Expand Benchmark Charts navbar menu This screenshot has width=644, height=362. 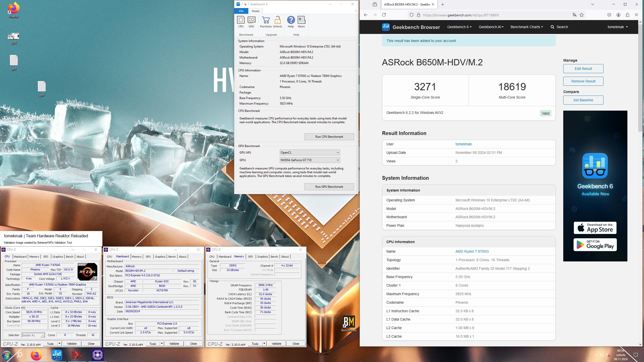click(527, 27)
